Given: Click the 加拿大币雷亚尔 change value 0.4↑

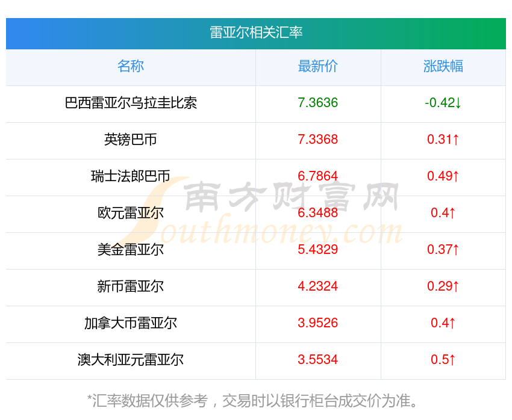Looking at the screenshot, I should (x=443, y=323).
